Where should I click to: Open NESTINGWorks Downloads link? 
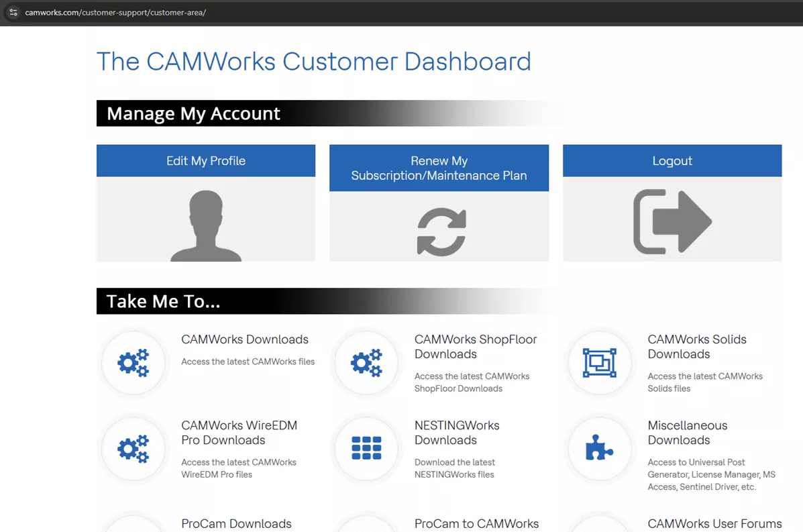pyautogui.click(x=457, y=433)
